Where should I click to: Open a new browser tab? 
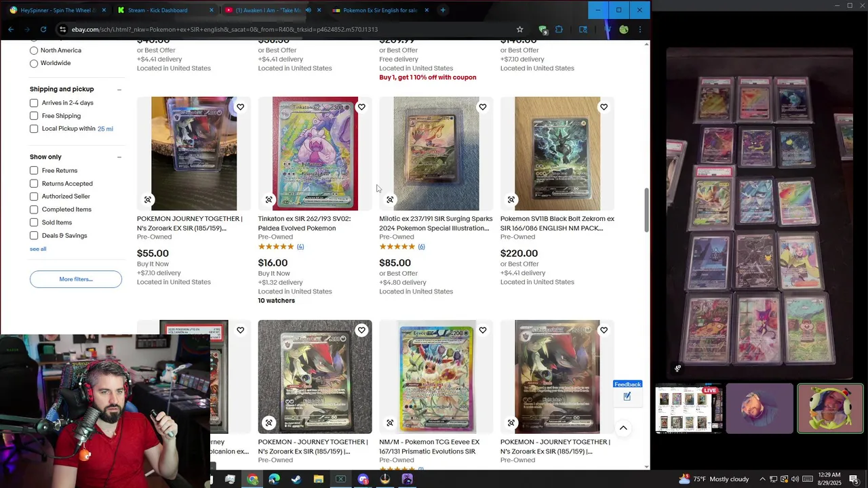pyautogui.click(x=443, y=10)
